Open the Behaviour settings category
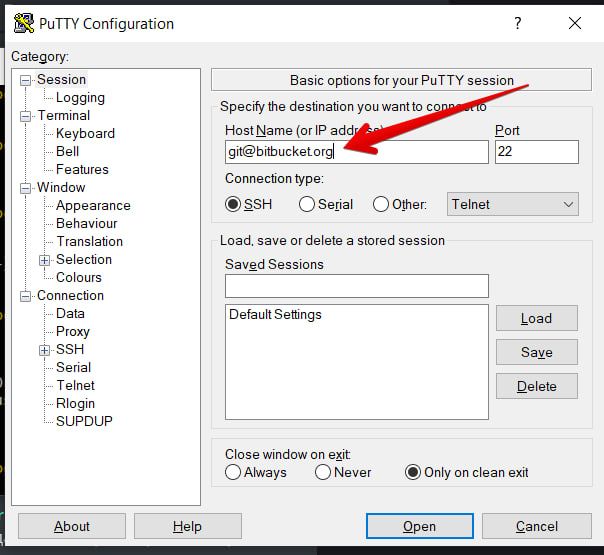Screen dimensions: 604x555 point(86,223)
